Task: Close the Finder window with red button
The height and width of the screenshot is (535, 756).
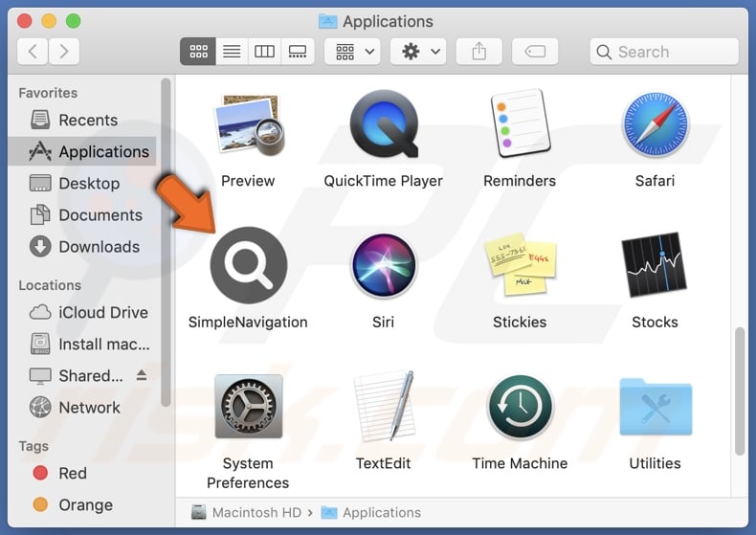Action: 25,21
